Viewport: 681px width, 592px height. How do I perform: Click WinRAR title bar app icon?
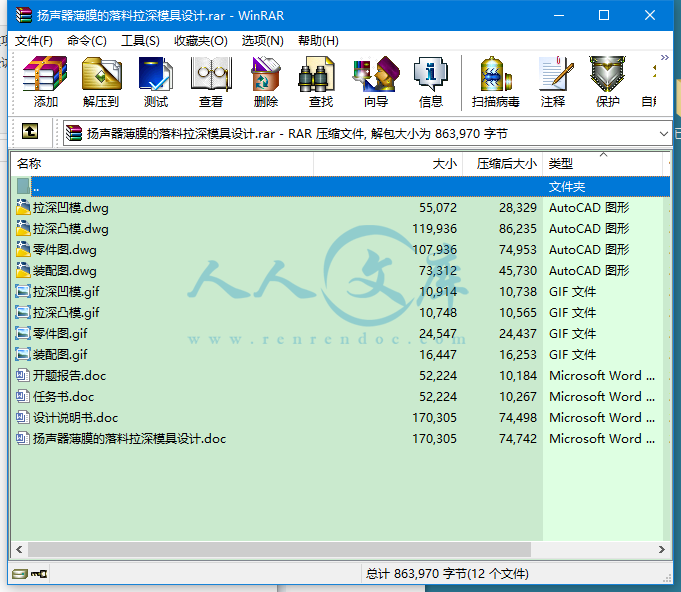coord(24,15)
